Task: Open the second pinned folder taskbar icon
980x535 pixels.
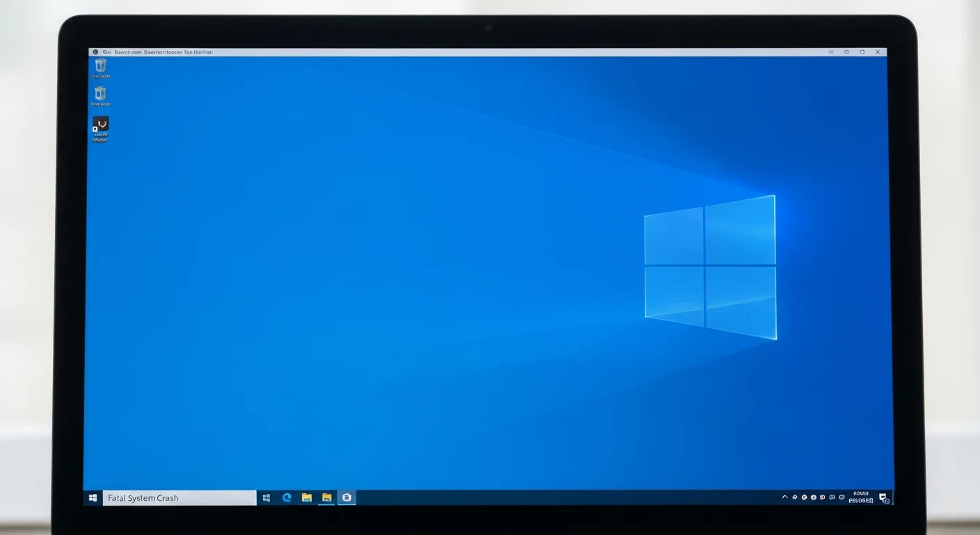Action: pos(326,497)
